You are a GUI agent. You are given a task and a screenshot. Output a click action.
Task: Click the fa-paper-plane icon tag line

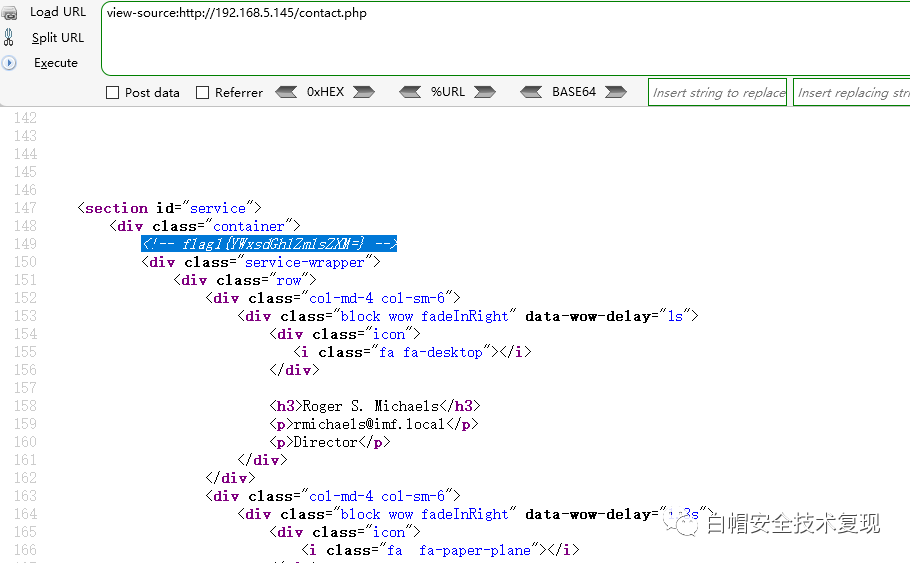tap(440, 550)
